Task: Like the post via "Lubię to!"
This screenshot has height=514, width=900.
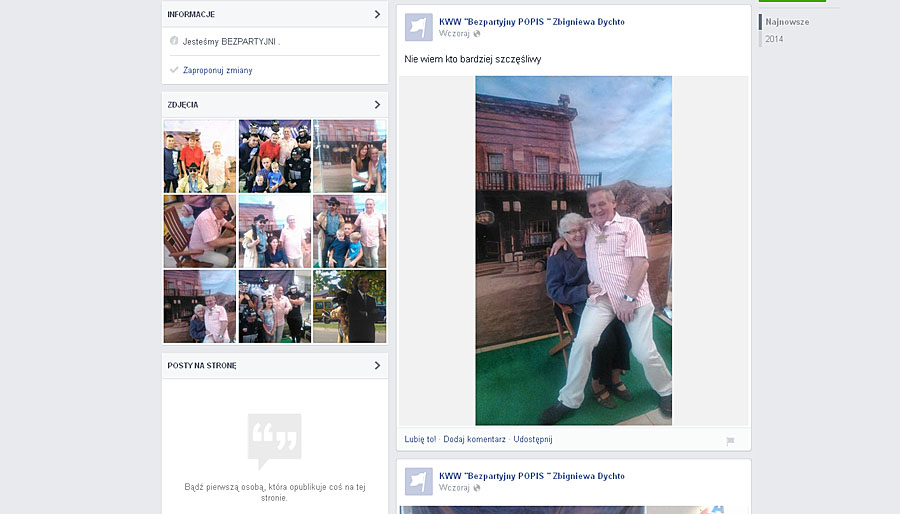Action: point(420,439)
